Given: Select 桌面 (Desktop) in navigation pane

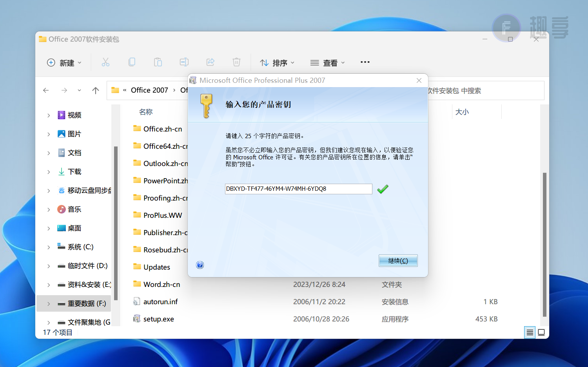Looking at the screenshot, I should [74, 228].
